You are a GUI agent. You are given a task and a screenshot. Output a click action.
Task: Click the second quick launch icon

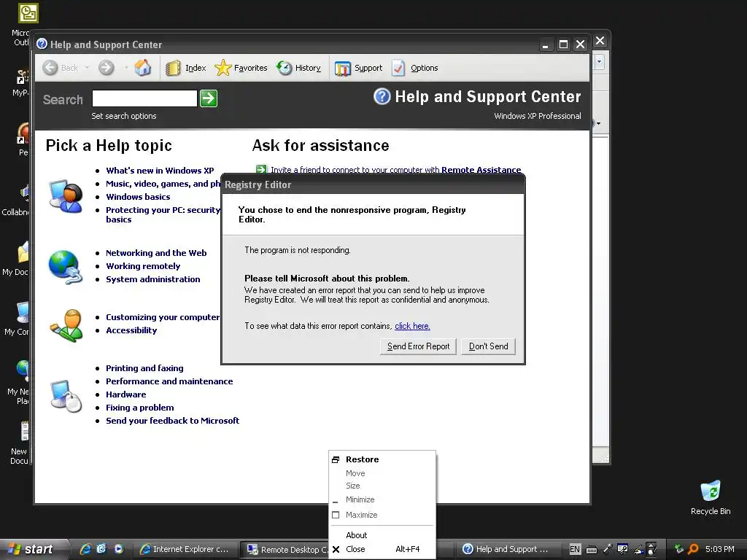pyautogui.click(x=101, y=549)
